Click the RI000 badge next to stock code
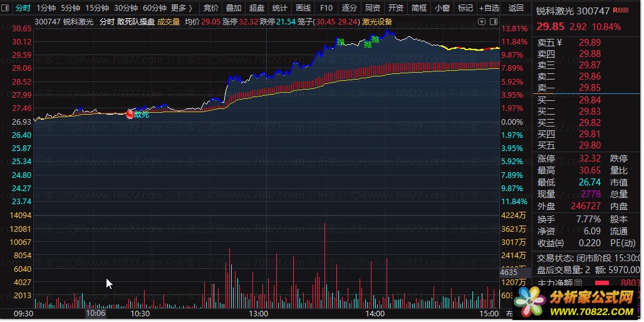Image resolution: width=644 pixels, height=322 pixels. [x=621, y=11]
